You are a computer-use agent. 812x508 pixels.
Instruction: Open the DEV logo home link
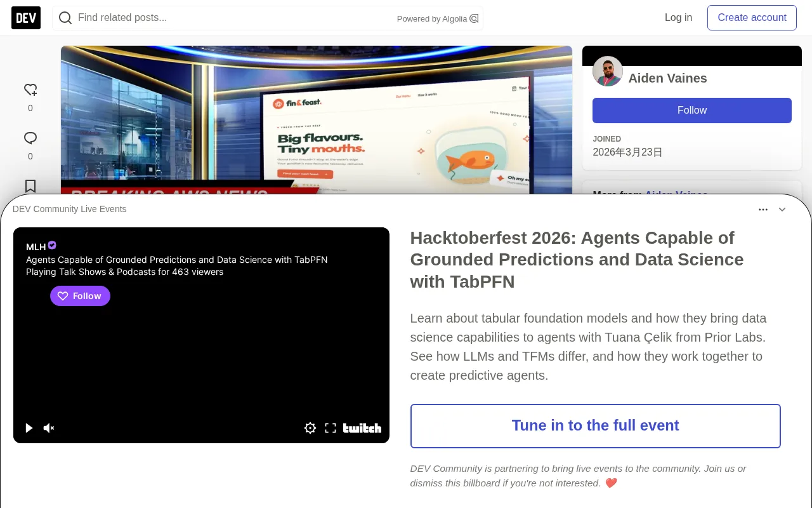coord(26,18)
